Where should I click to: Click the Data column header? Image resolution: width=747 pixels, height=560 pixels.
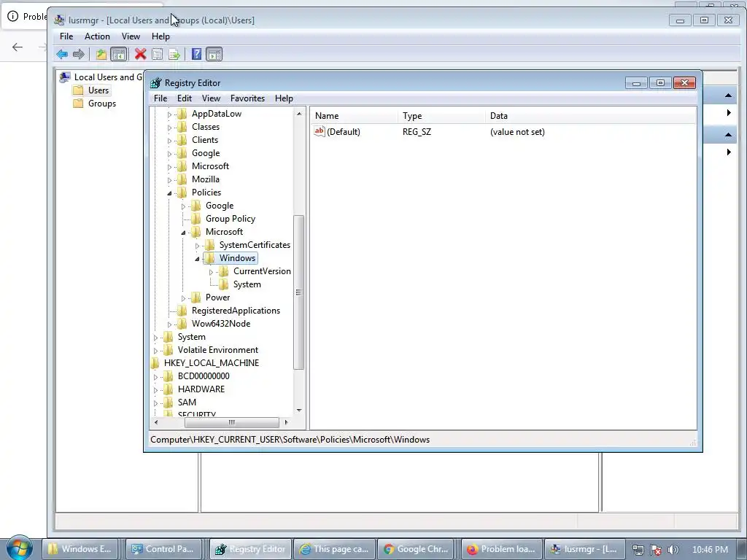click(x=591, y=116)
